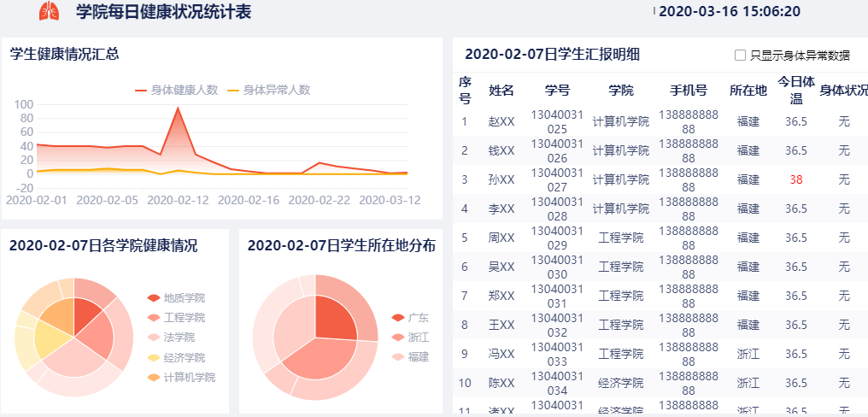Select the name 冯XX in the table
The height and width of the screenshot is (417, 868).
(501, 354)
